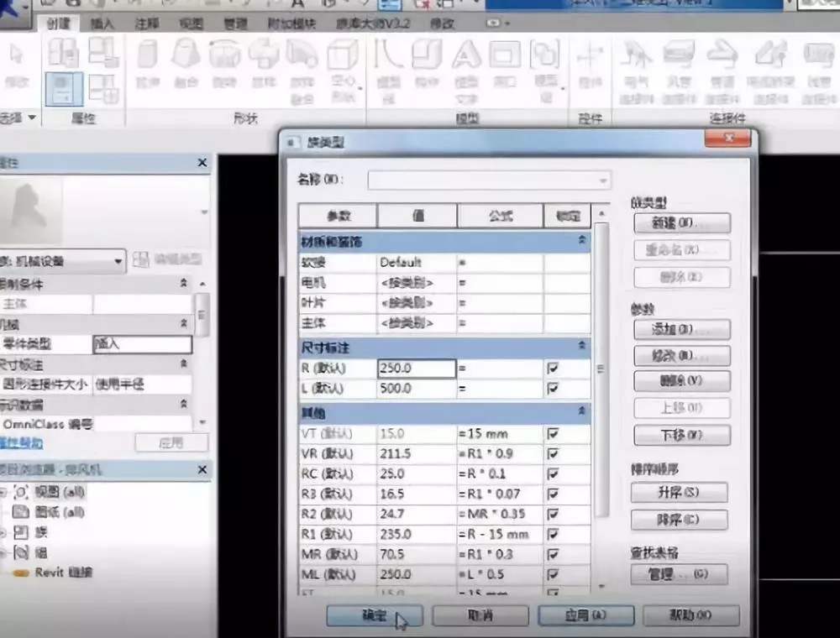Image resolution: width=840 pixels, height=638 pixels.
Task: Click 下移 to move the parameter down
Action: pyautogui.click(x=682, y=435)
